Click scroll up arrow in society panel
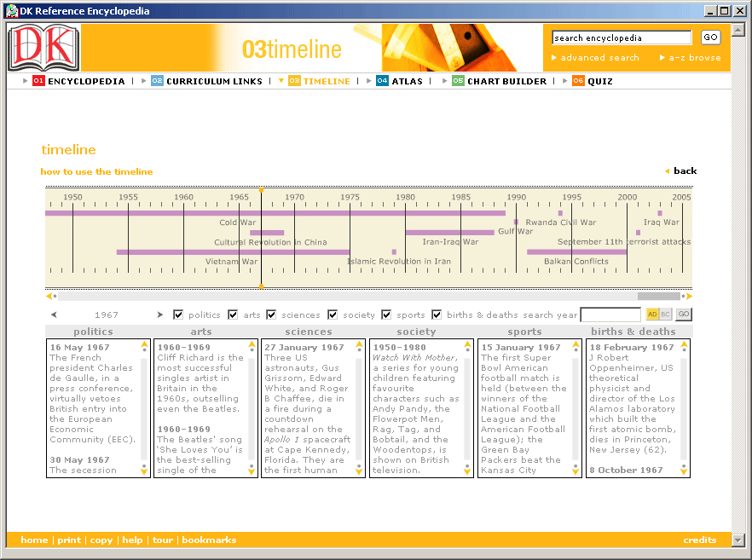This screenshot has width=752, height=560. [467, 344]
